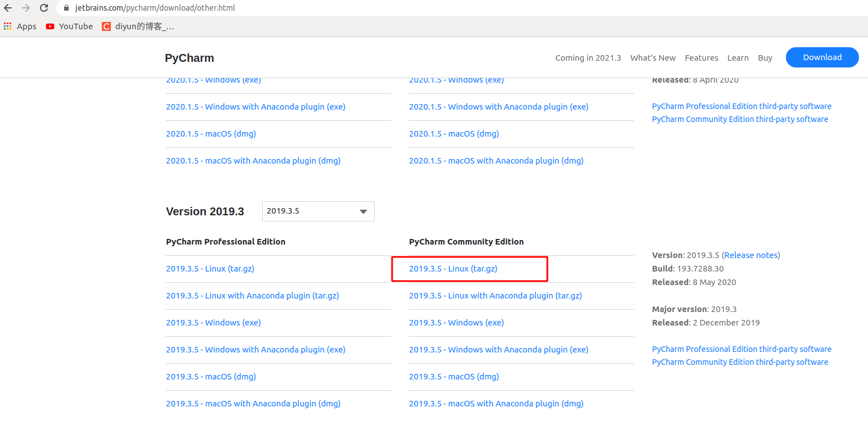Download Community 2019.3.5 Windows with Anaconda
The height and width of the screenshot is (434, 868).
point(498,350)
